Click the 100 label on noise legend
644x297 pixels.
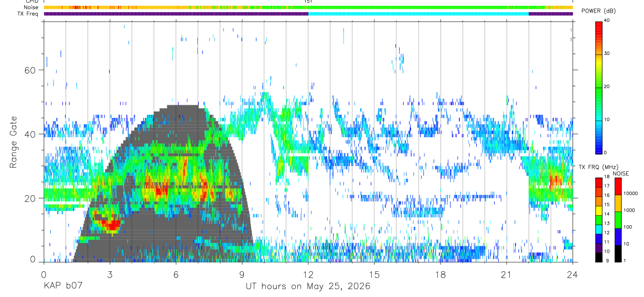pos(628,227)
